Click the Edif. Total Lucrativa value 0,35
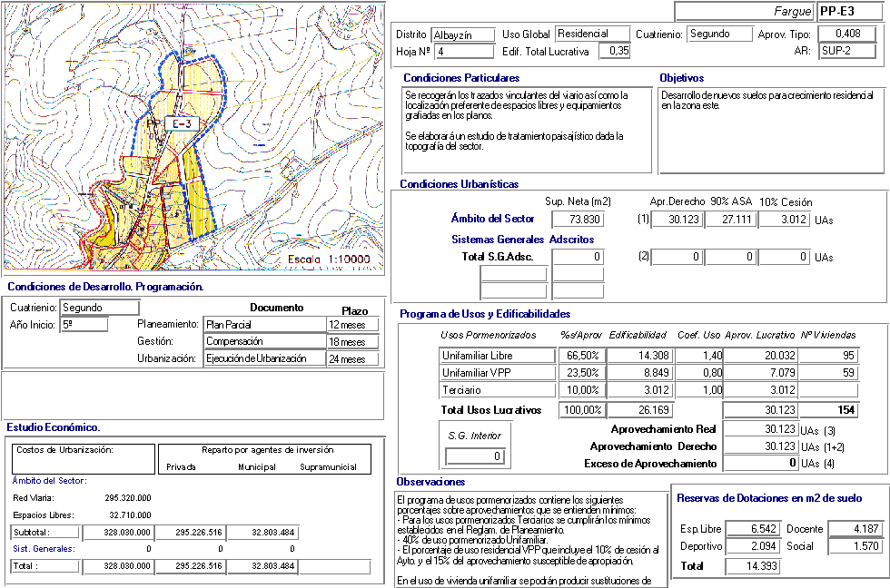 click(616, 52)
